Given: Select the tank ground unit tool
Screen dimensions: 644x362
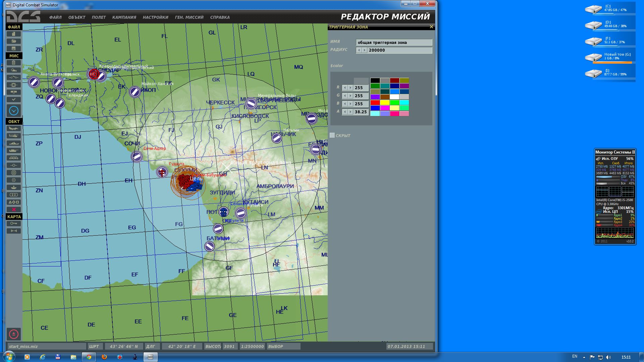Looking at the screenshot, I should point(14,151).
